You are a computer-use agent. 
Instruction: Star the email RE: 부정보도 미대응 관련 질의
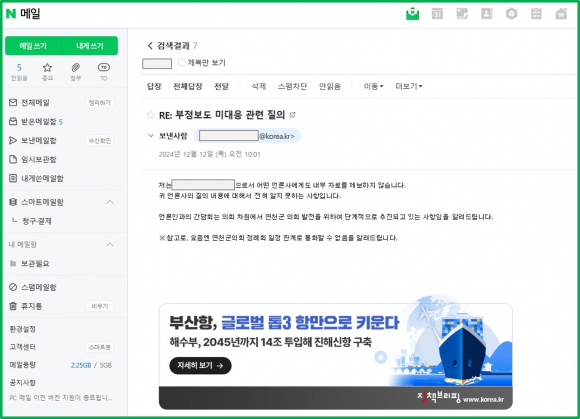(151, 115)
